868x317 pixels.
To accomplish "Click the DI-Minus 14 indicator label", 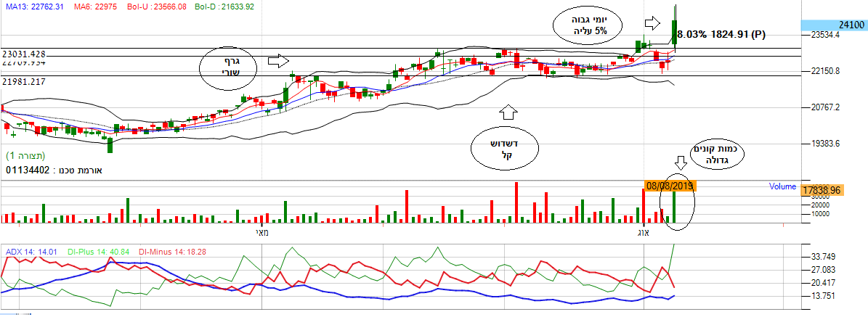I will (173, 251).
